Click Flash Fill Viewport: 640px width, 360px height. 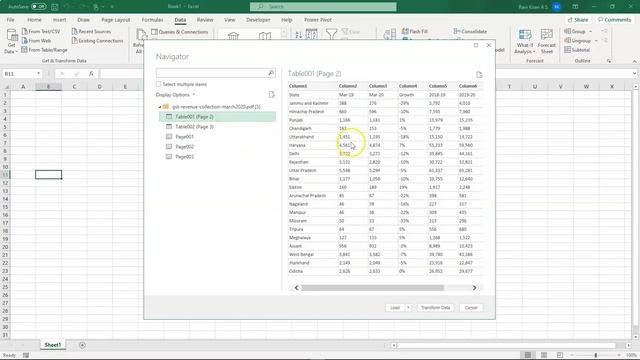click(x=415, y=31)
